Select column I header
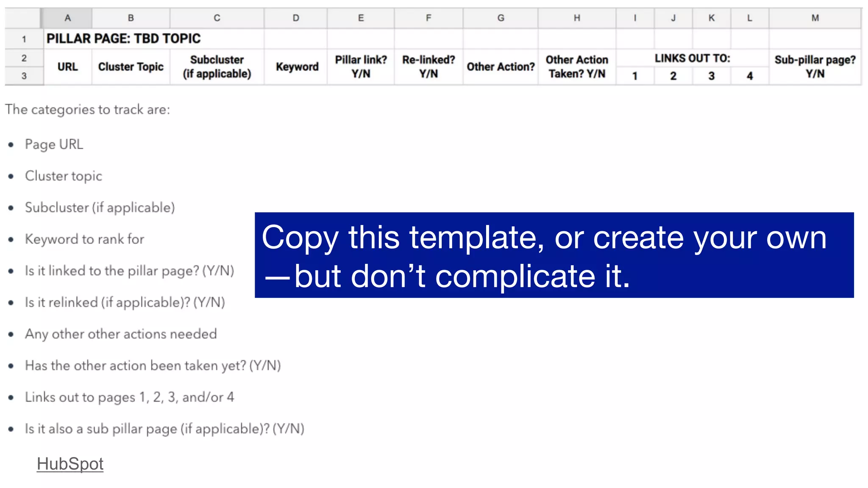The height and width of the screenshot is (488, 868). (x=635, y=18)
